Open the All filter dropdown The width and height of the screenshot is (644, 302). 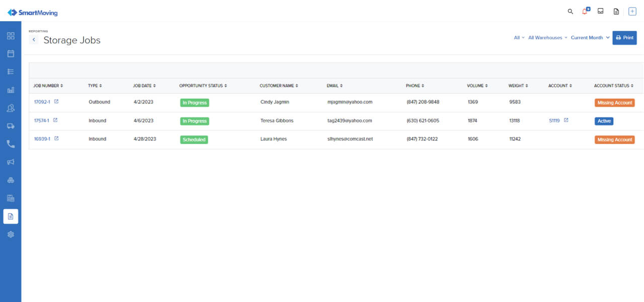tap(519, 38)
